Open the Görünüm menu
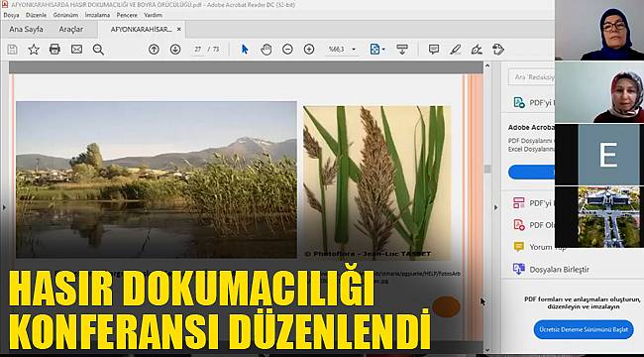Image resolution: width=644 pixels, height=357 pixels. click(x=65, y=15)
